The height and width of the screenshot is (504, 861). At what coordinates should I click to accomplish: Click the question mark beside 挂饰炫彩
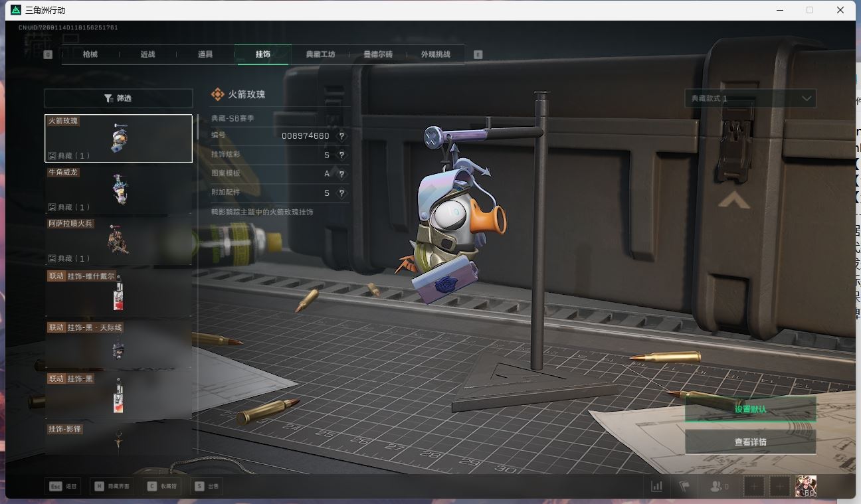tap(341, 155)
